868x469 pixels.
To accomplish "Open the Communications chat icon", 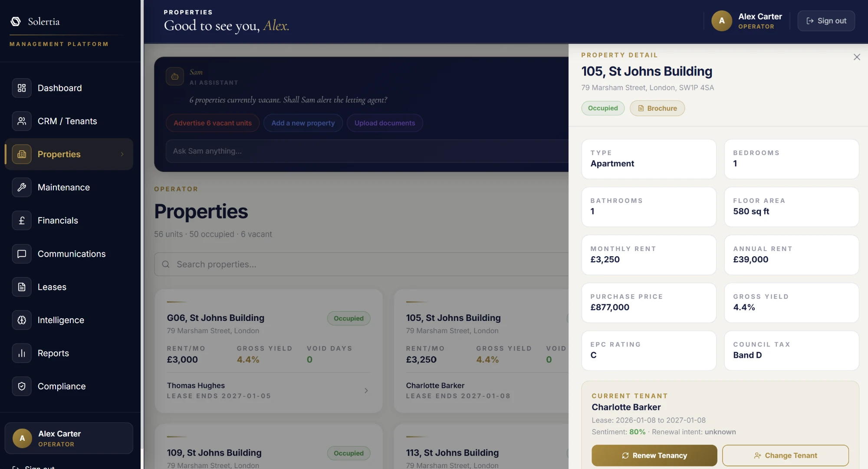I will click(22, 254).
